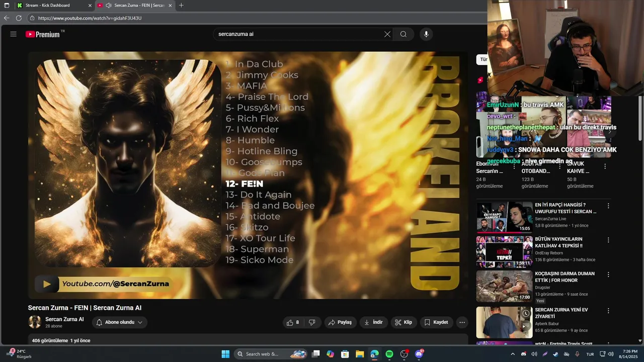This screenshot has width=644, height=362.
Task: Reload the YouTube page
Action: tap(19, 18)
